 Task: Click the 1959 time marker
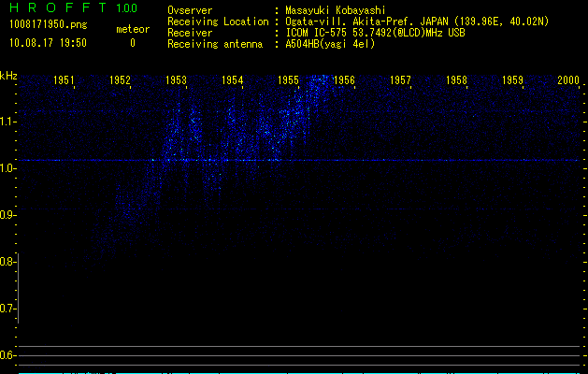[x=512, y=79]
